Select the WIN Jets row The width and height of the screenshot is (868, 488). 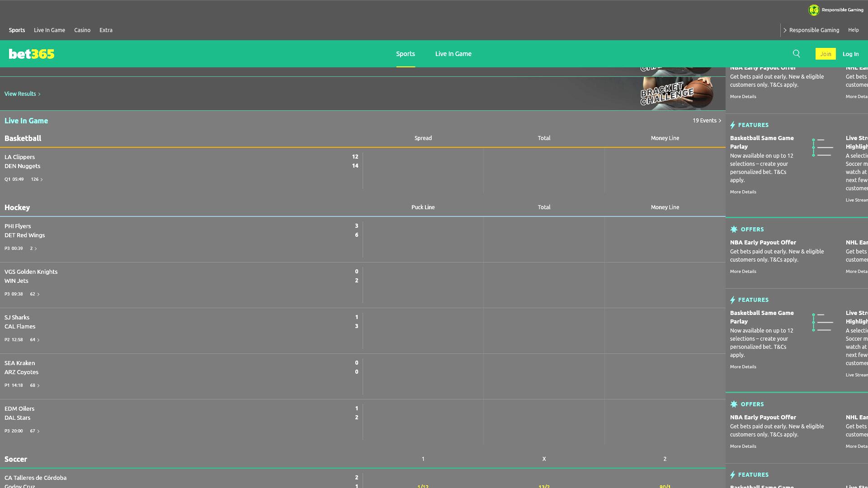click(x=16, y=281)
